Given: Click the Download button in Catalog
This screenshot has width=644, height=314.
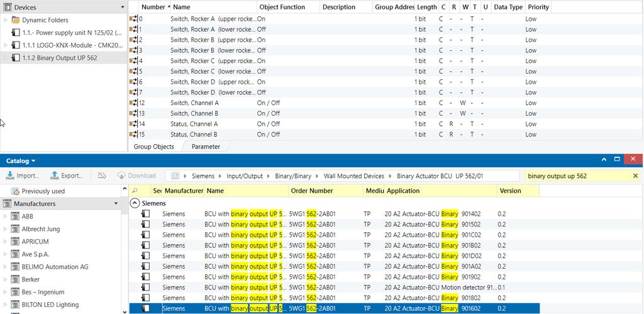Looking at the screenshot, I should tap(136, 176).
